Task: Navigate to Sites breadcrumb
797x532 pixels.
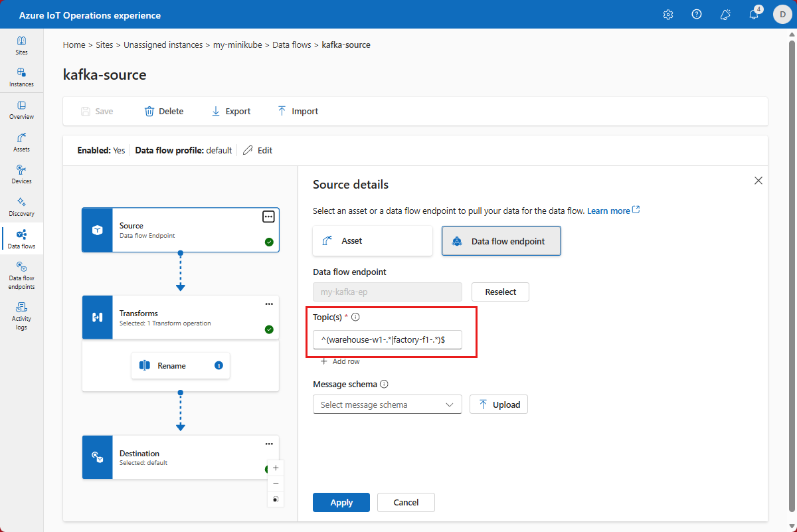Action: click(x=104, y=45)
